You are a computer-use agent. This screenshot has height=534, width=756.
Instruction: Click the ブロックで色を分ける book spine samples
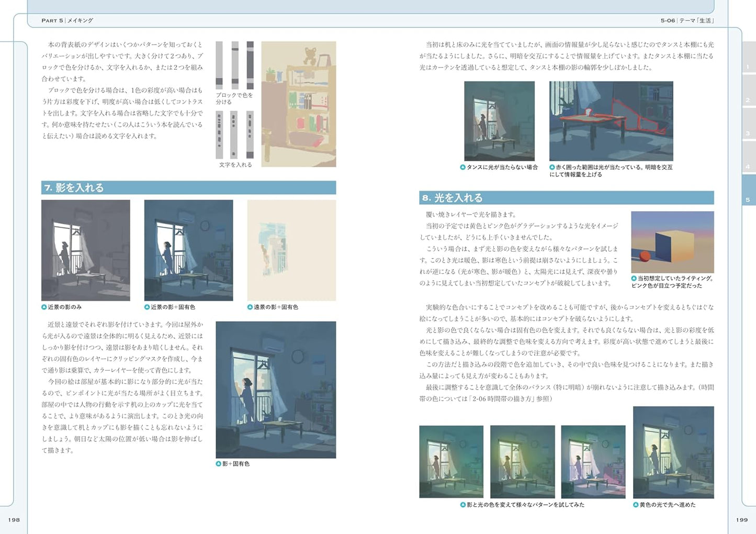click(234, 65)
